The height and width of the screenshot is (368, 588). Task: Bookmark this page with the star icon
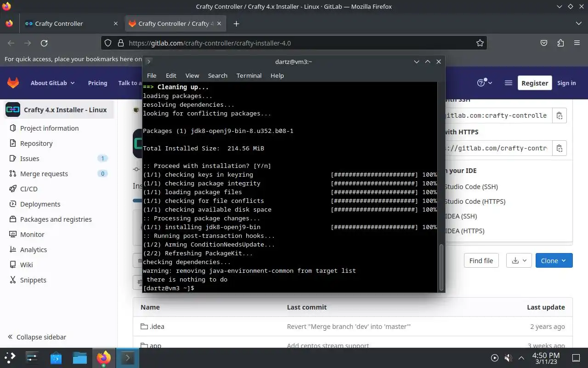[480, 43]
